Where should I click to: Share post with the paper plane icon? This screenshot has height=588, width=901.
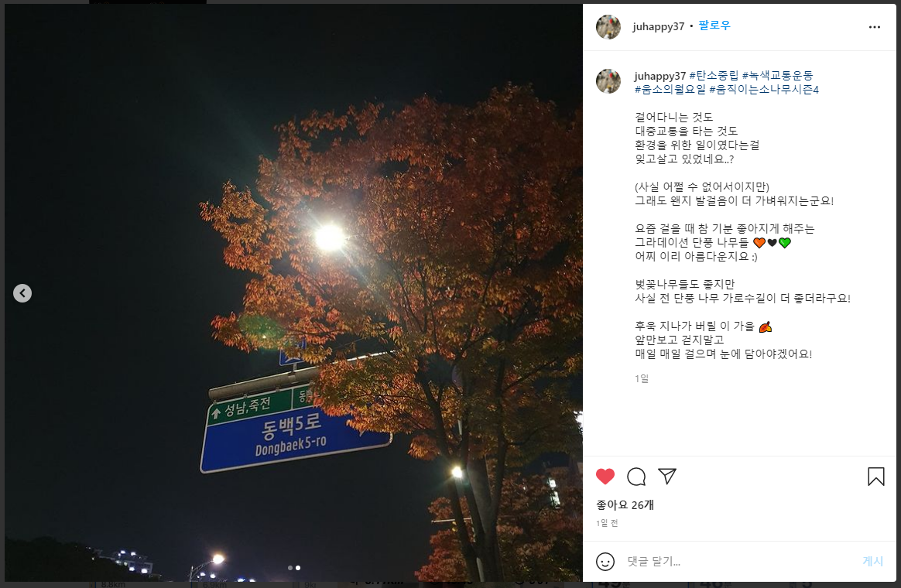(666, 476)
